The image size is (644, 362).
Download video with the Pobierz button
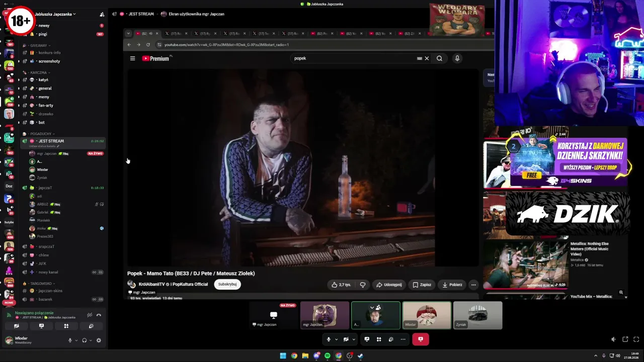[x=452, y=285]
